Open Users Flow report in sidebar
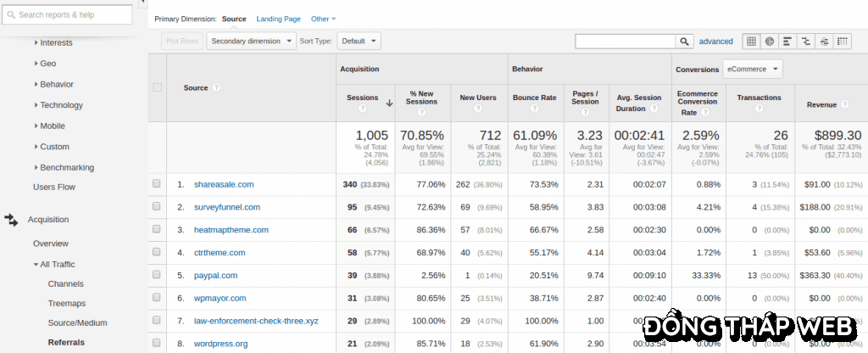868x353 pixels. [x=54, y=187]
